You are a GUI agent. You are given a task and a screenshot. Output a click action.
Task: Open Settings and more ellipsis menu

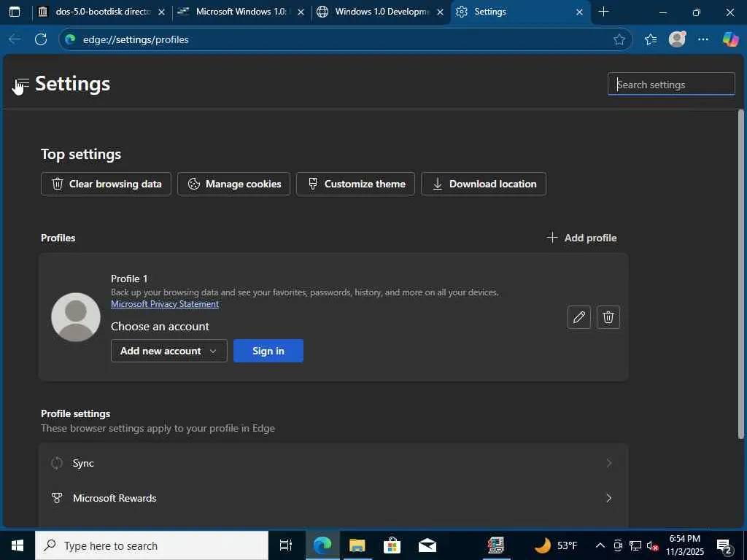(x=703, y=39)
